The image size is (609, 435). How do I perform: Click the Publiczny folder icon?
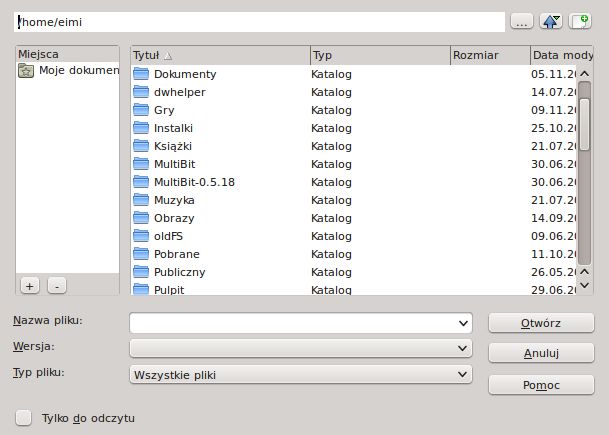point(141,272)
